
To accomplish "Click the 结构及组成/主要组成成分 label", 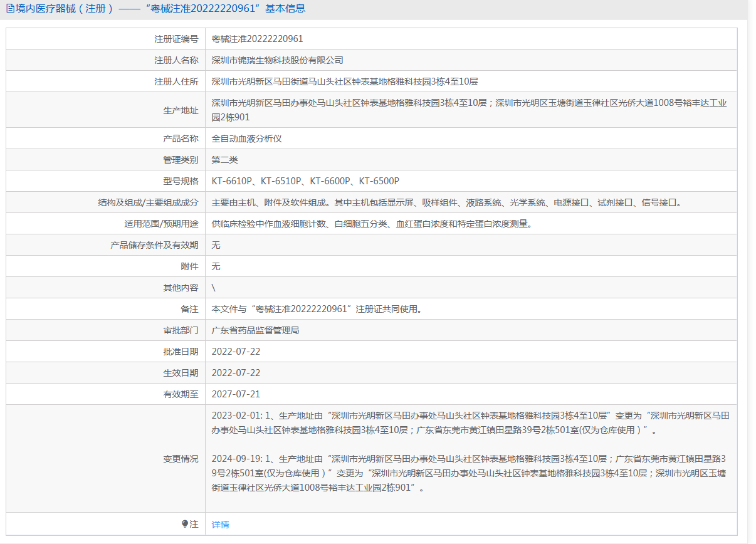I will [x=148, y=202].
